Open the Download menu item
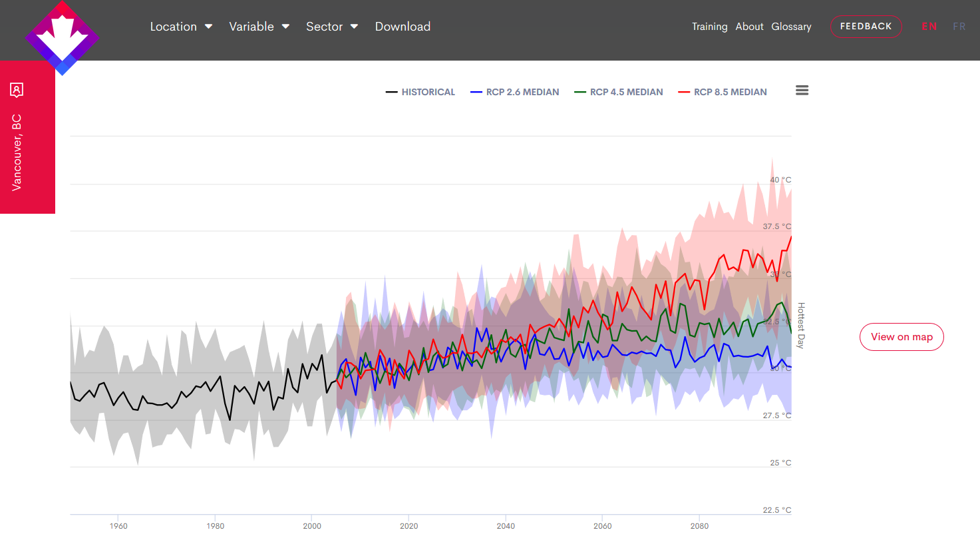980x544 pixels. coord(403,27)
